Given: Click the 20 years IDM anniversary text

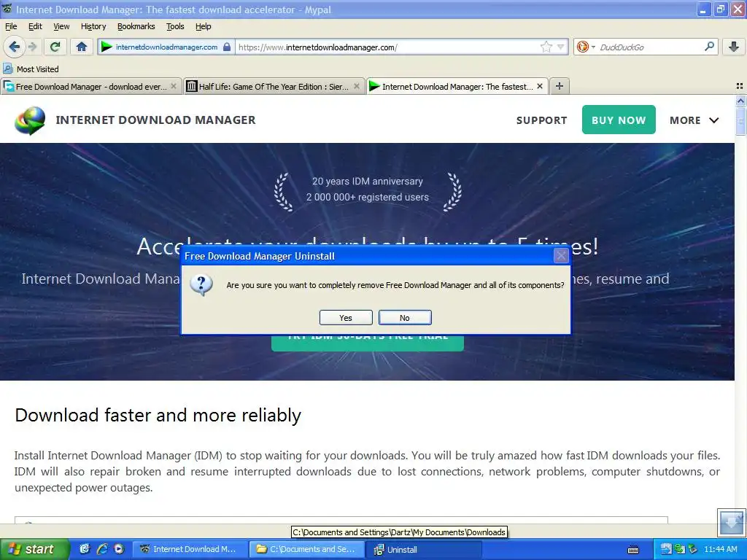Looking at the screenshot, I should point(368,182).
